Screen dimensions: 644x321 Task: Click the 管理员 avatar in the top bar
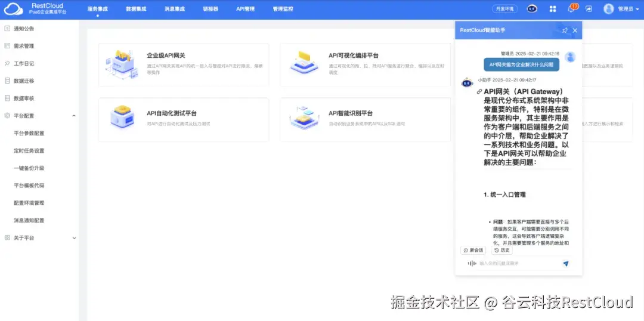click(x=609, y=8)
